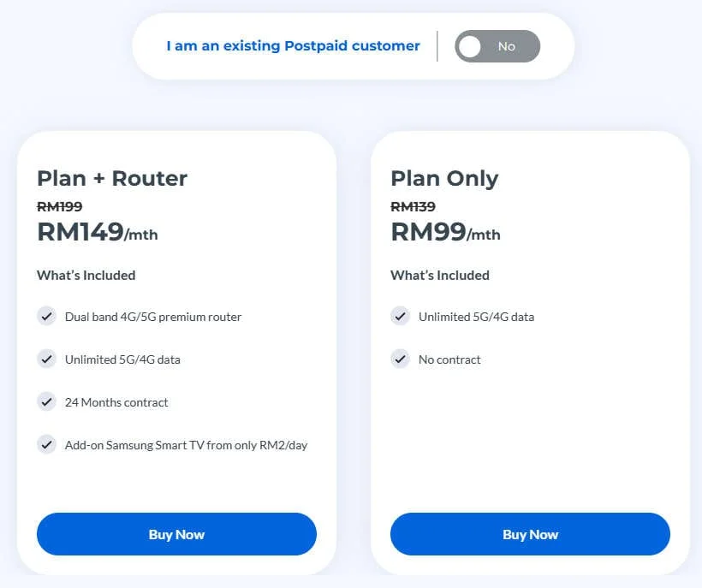The width and height of the screenshot is (702, 588).
Task: Click checkmark icon beside Dual band router
Action: [x=46, y=317]
